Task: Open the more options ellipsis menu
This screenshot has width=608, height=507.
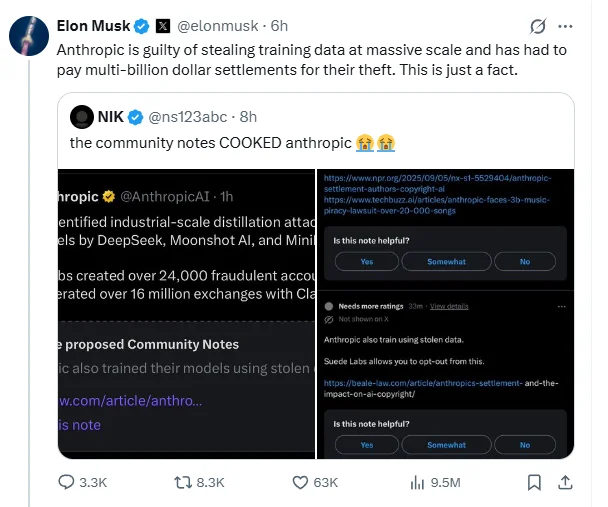Action: [x=566, y=25]
